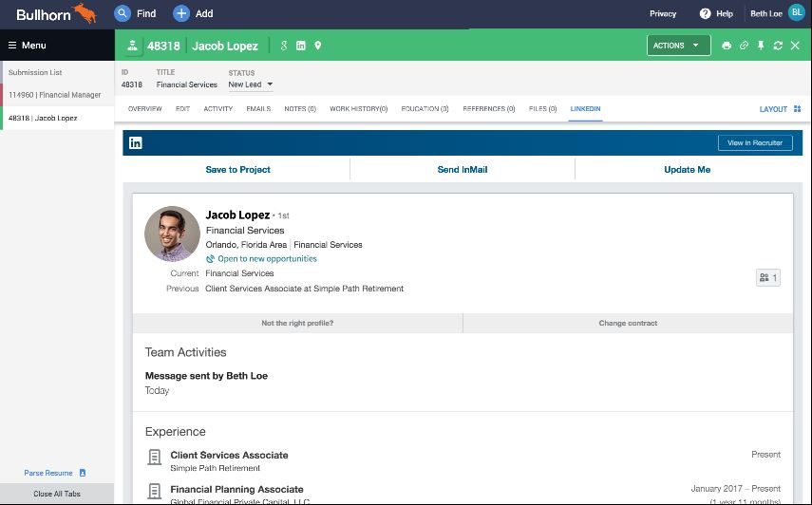The height and width of the screenshot is (505, 812).
Task: Click the LinkedIn logo in blue banner
Action: pos(136,142)
